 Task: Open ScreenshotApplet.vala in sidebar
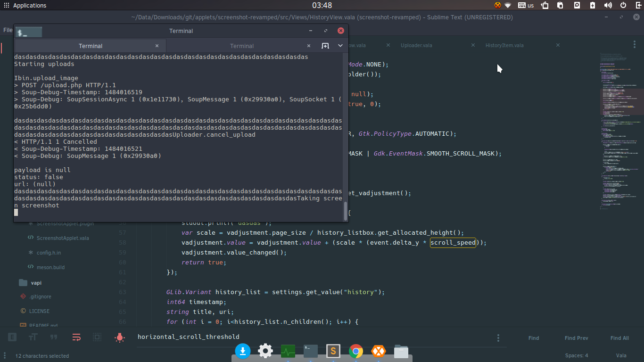63,238
